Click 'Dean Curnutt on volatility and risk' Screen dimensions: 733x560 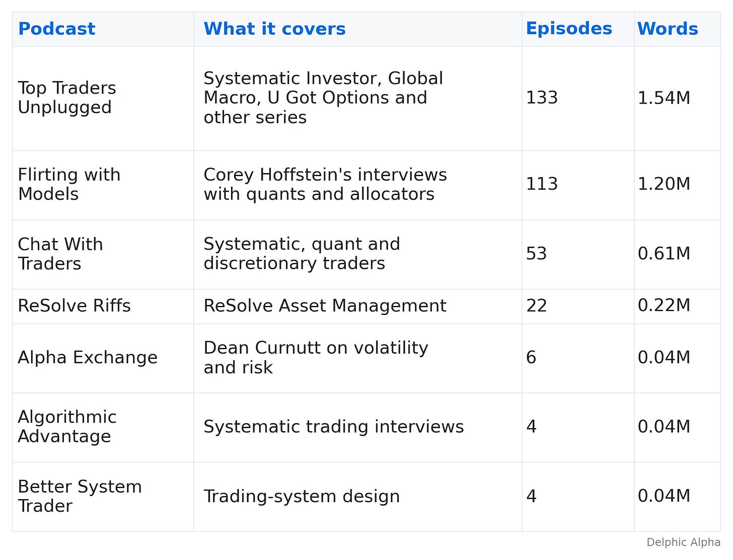click(x=316, y=358)
